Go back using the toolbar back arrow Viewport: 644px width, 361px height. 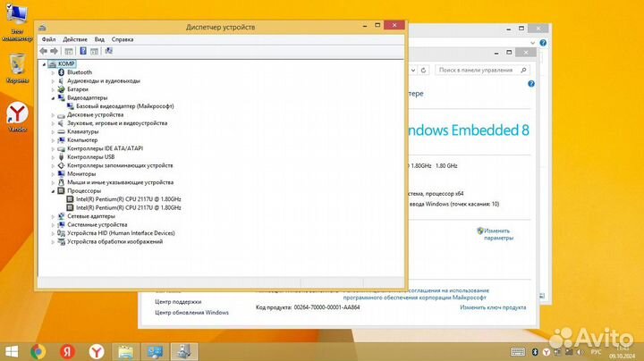tap(44, 51)
